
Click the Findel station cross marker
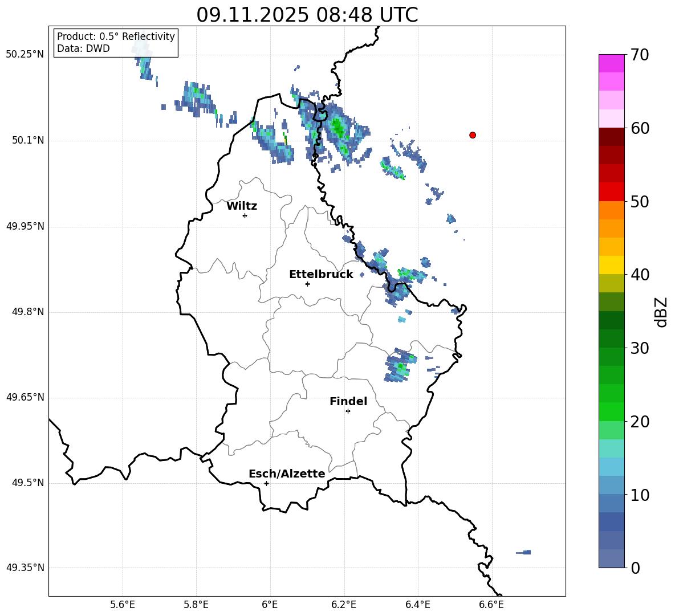[348, 411]
